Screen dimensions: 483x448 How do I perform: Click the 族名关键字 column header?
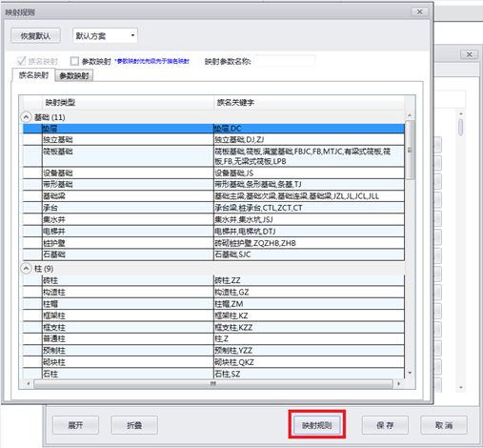click(309, 102)
